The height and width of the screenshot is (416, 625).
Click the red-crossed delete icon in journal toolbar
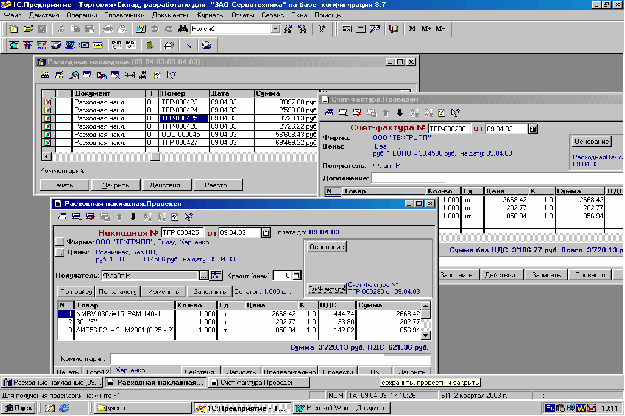coord(116,75)
